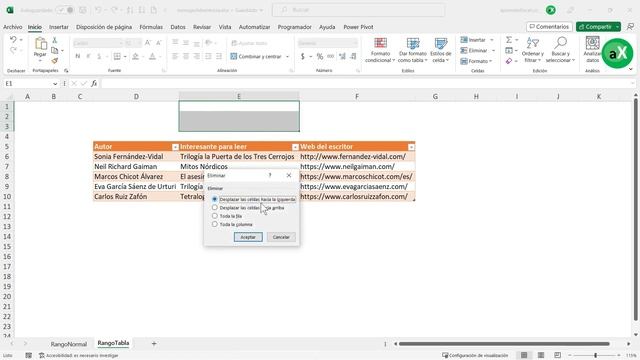Click the Insertar cells icon

464,40
